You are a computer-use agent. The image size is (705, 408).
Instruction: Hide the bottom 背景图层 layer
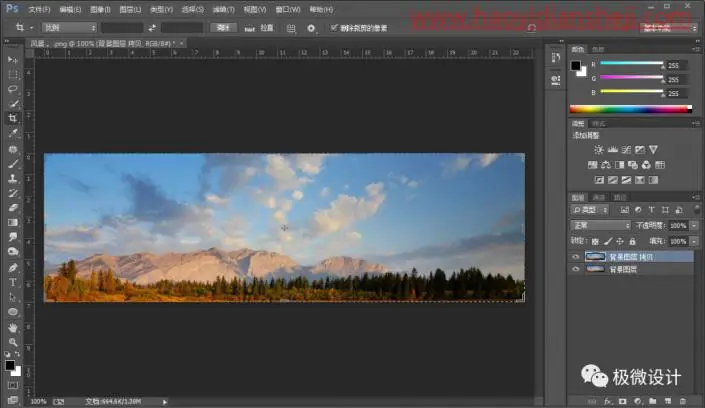tap(576, 269)
